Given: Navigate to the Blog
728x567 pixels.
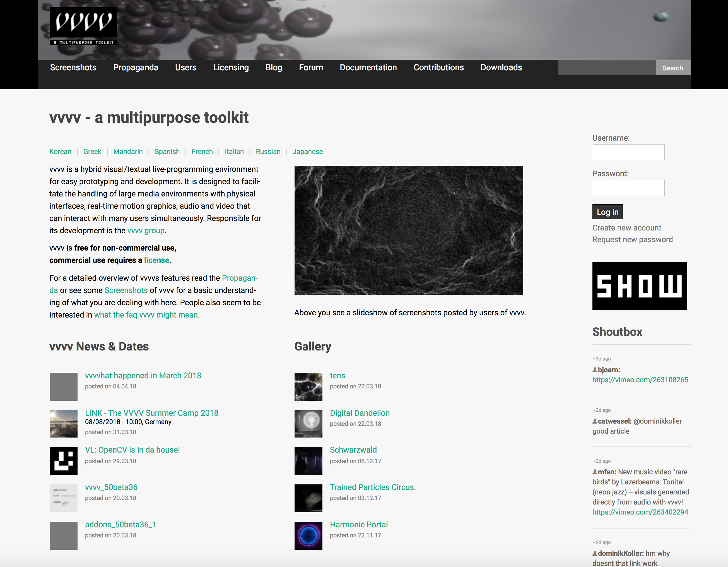Looking at the screenshot, I should (274, 67).
